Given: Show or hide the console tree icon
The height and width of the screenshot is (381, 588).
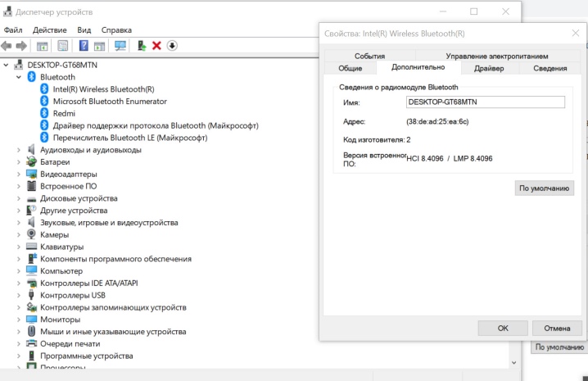Looking at the screenshot, I should pos(42,46).
